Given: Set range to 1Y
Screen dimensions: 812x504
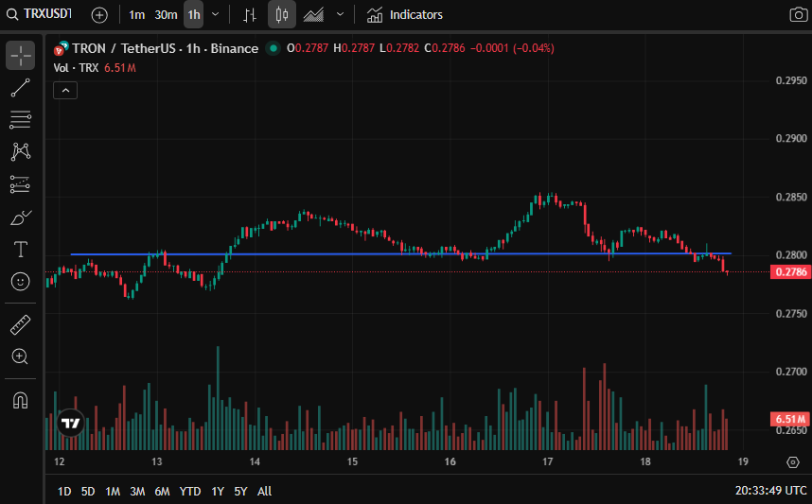Looking at the screenshot, I should [x=218, y=491].
